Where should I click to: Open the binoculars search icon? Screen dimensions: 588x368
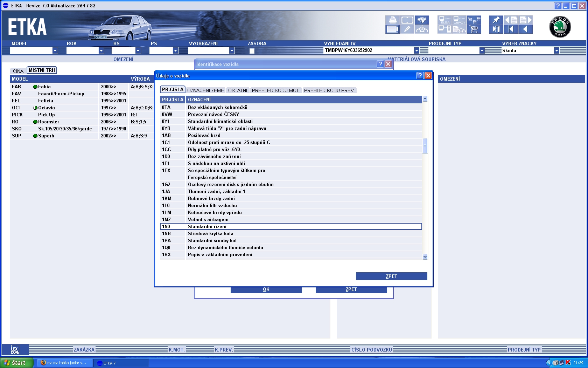point(422,20)
